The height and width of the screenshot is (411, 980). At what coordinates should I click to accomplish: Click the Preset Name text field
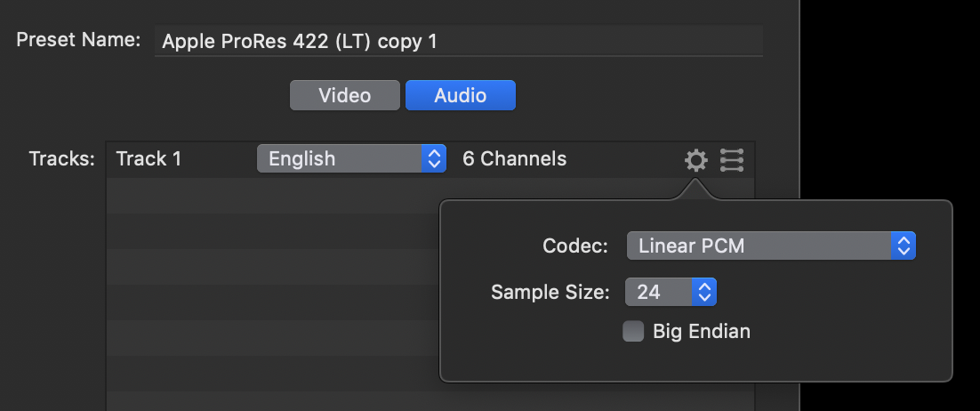coord(459,41)
